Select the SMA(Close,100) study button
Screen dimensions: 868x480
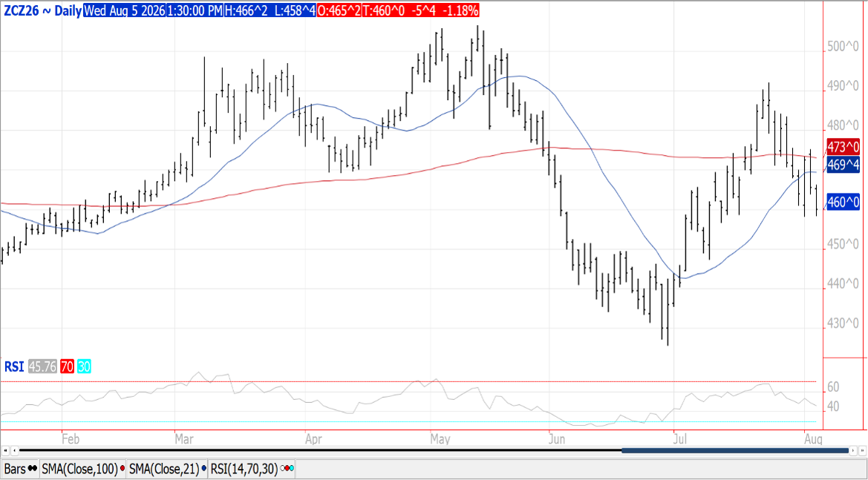[x=83, y=469]
